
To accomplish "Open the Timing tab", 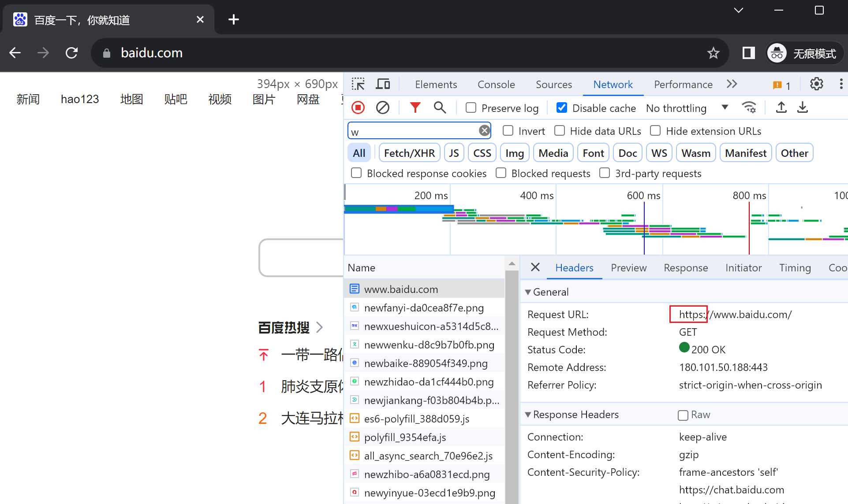I will pos(795,268).
